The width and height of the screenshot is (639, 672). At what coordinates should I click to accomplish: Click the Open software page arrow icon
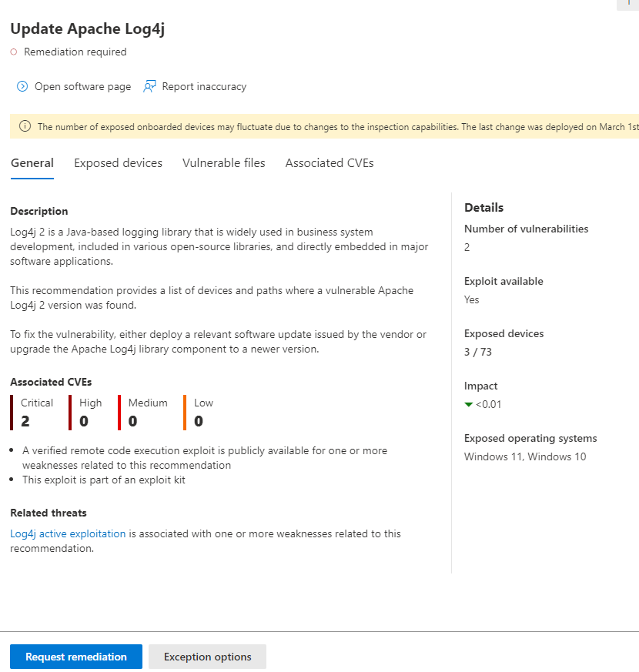tap(23, 86)
